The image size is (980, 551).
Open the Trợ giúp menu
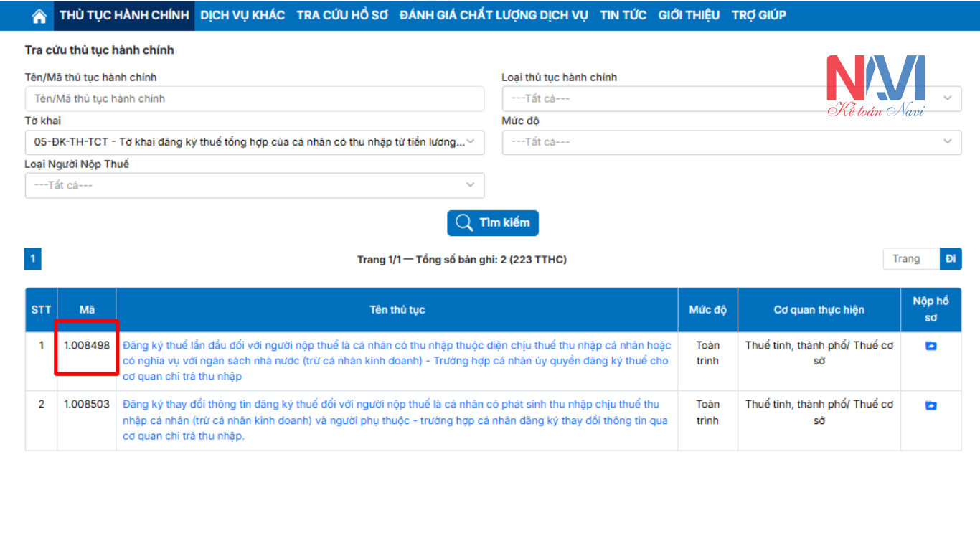pos(758,15)
